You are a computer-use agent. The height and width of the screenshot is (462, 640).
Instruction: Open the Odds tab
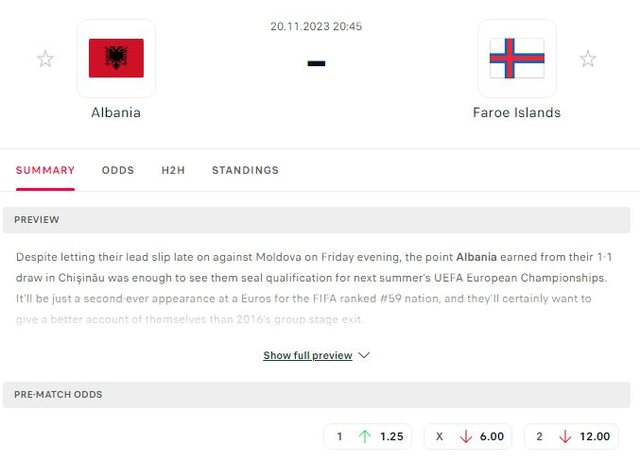(x=118, y=170)
